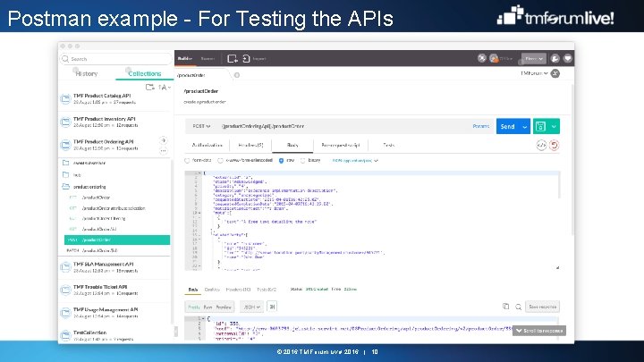Image resolution: width=644 pixels, height=362 pixels.
Task: Click TMF SLA Management API collection icon
Action: [65, 267]
